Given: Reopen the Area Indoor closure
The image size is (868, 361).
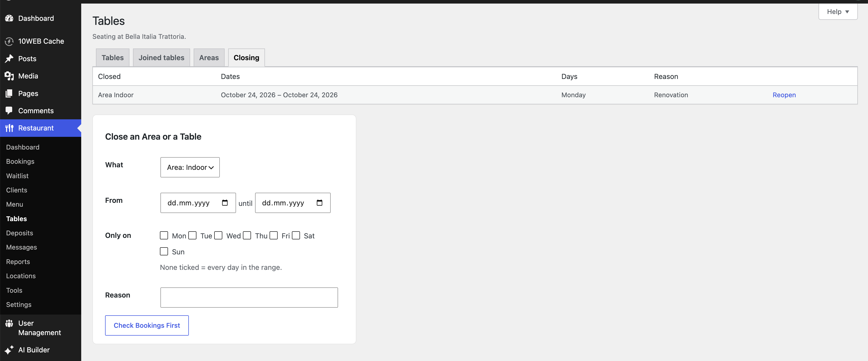Looking at the screenshot, I should click(784, 95).
